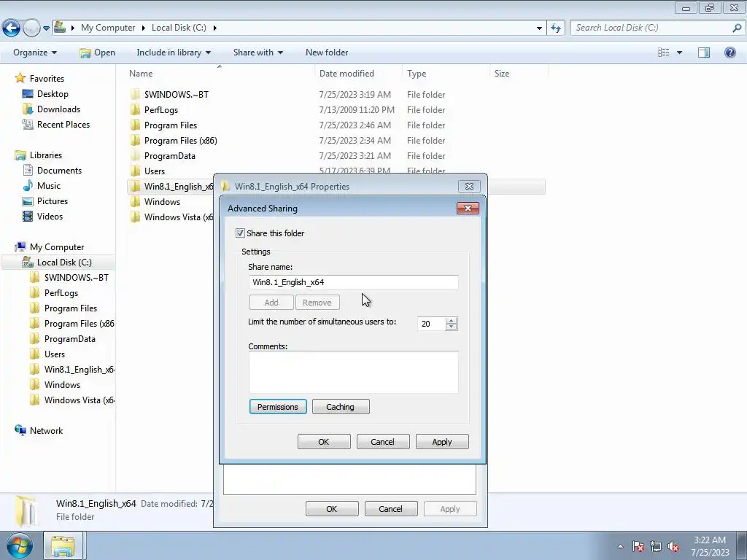Click OK in Properties window

(332, 508)
